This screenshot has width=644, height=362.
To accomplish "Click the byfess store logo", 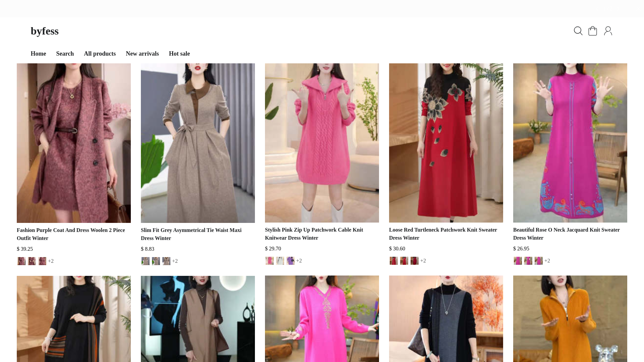I will [x=45, y=31].
